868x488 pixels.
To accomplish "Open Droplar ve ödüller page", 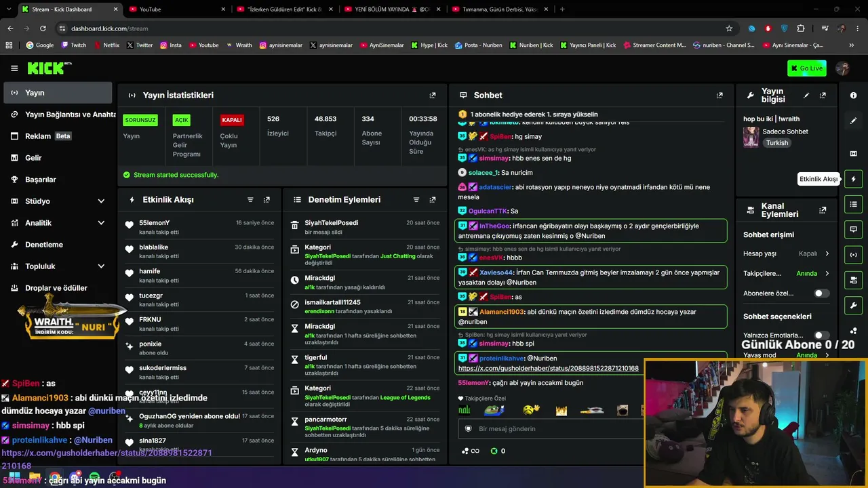I will tap(58, 288).
